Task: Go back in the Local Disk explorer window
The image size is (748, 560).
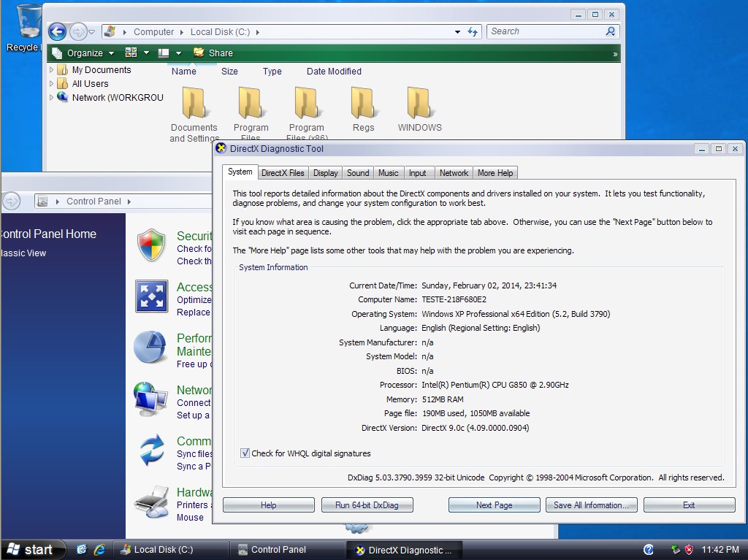Action: (x=57, y=32)
